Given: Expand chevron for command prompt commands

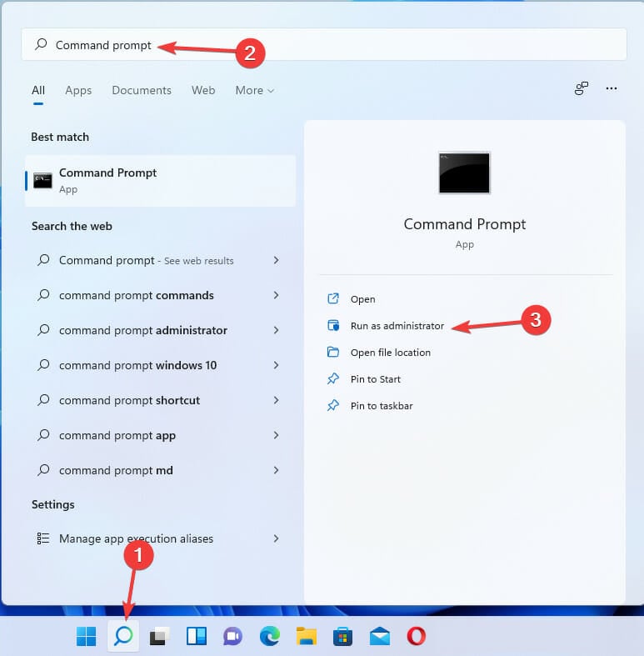Looking at the screenshot, I should click(276, 295).
